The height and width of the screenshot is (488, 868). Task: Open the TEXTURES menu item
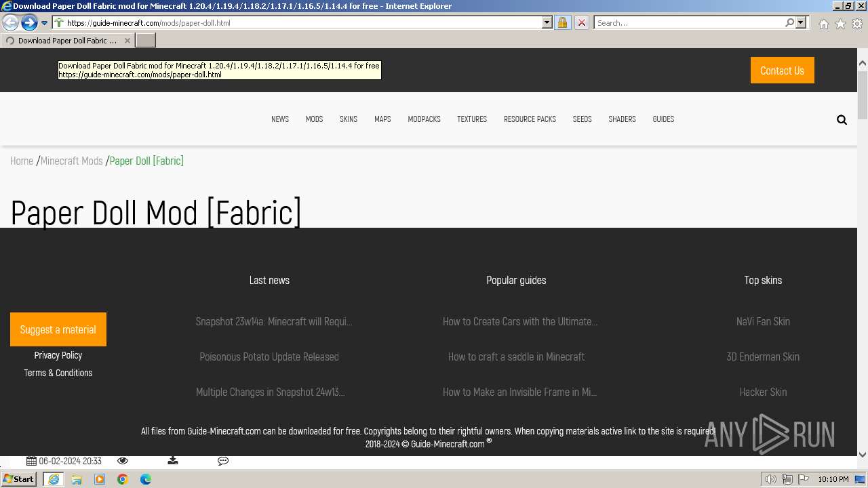[472, 119]
